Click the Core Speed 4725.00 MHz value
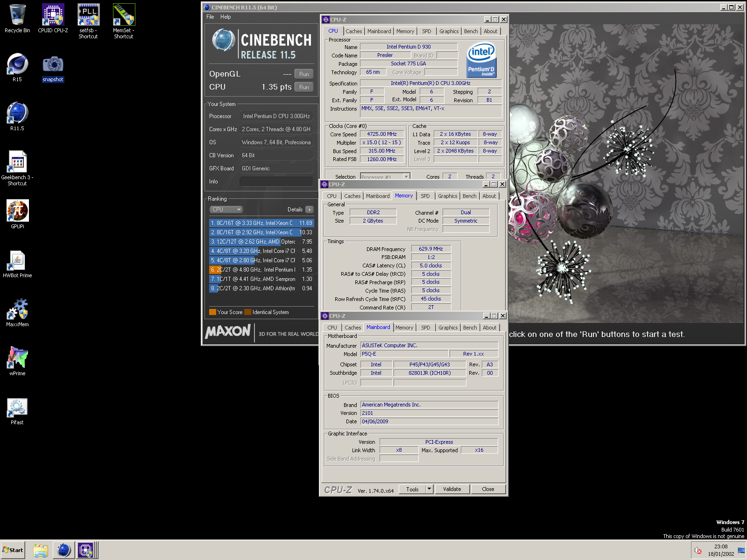Viewport: 747px width, 560px height. 381,134
